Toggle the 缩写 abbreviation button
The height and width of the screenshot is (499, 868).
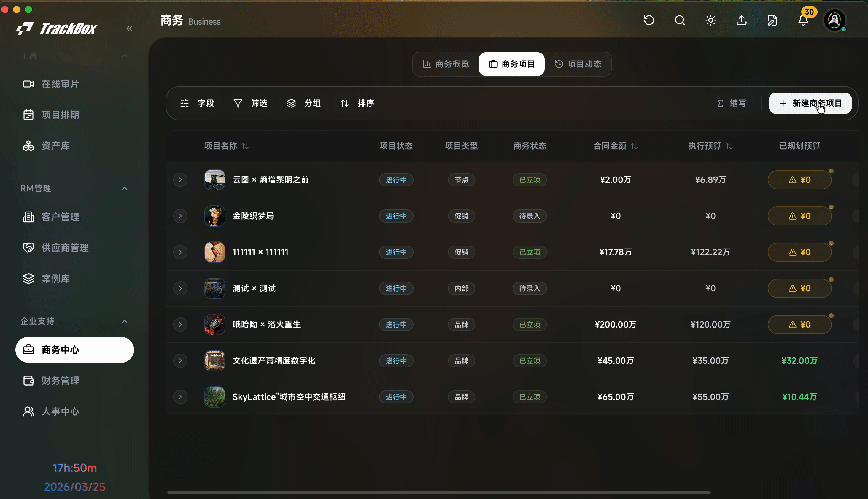(731, 104)
